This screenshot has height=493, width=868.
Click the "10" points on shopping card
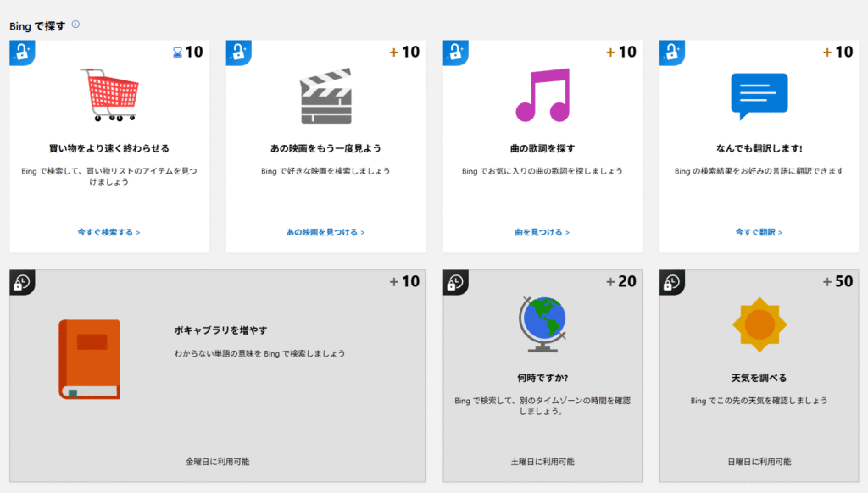[x=194, y=52]
